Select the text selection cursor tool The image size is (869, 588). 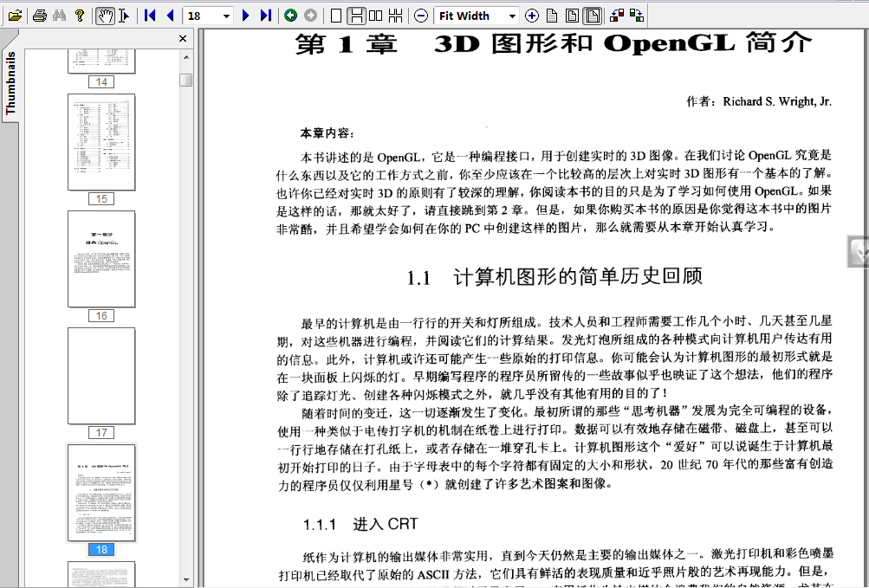click(124, 16)
